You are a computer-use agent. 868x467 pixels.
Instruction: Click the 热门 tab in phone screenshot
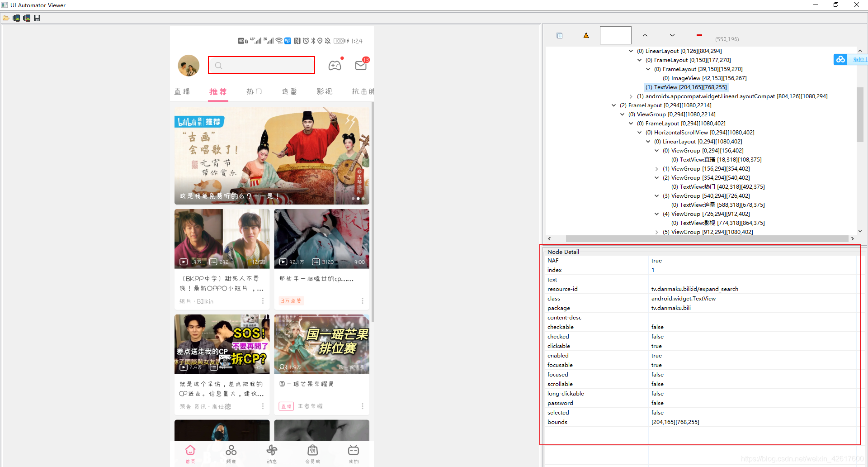254,91
